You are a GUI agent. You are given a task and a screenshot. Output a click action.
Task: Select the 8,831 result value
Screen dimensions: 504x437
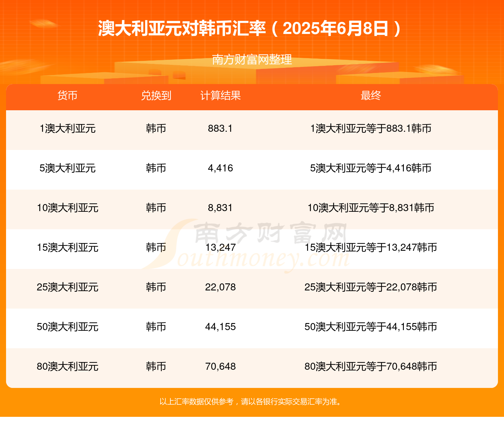pos(220,208)
